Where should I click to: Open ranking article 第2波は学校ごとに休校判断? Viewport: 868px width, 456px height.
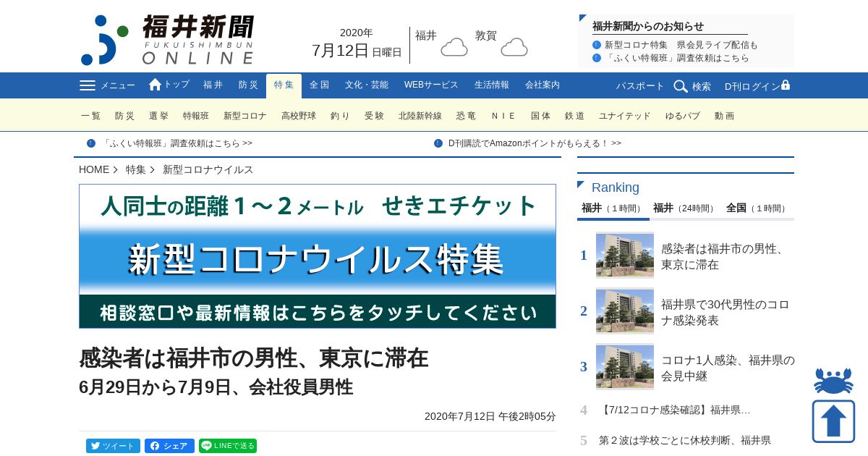[x=685, y=440]
